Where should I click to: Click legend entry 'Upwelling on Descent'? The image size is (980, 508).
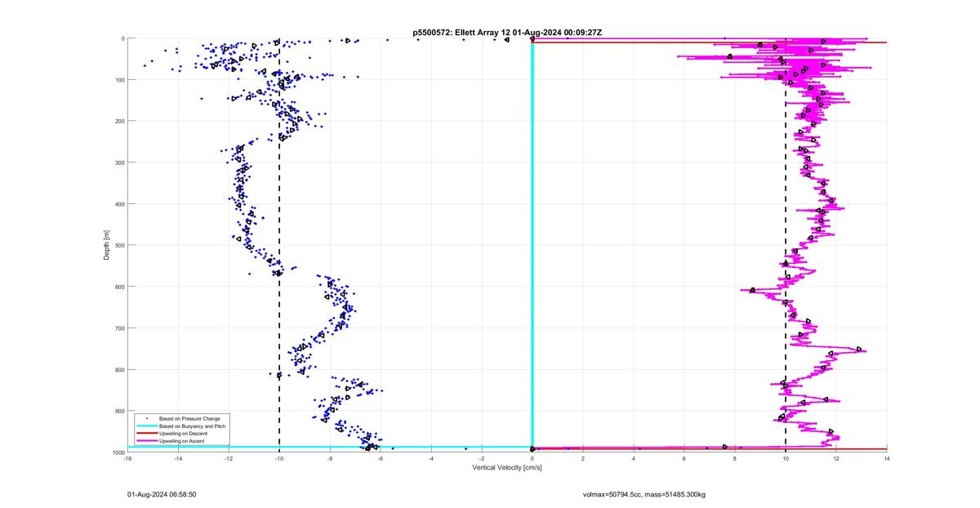click(x=184, y=434)
